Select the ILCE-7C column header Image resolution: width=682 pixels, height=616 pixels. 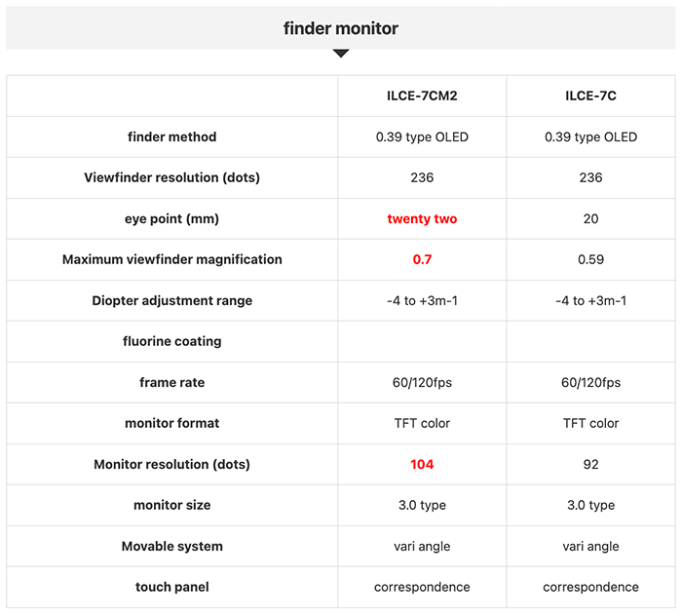[x=590, y=96]
